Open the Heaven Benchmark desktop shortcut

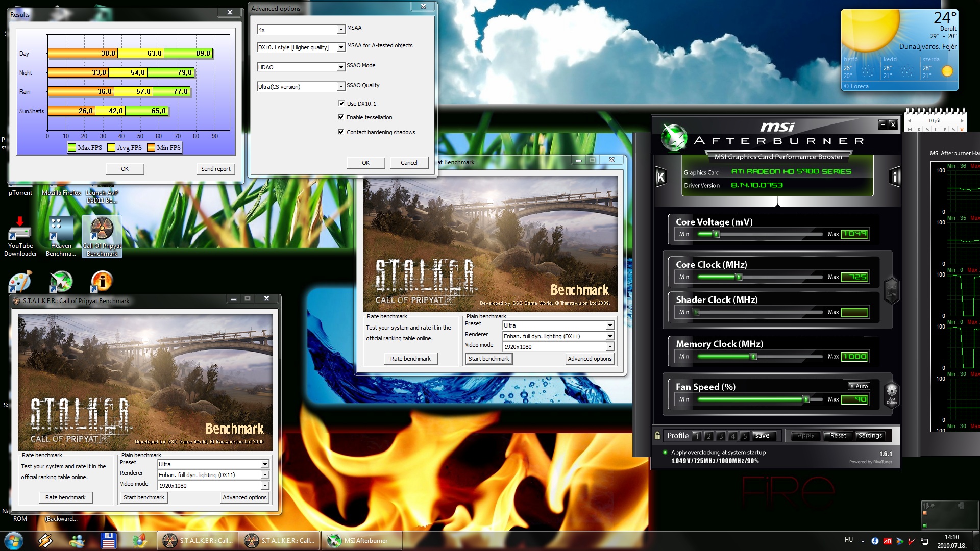(x=61, y=236)
